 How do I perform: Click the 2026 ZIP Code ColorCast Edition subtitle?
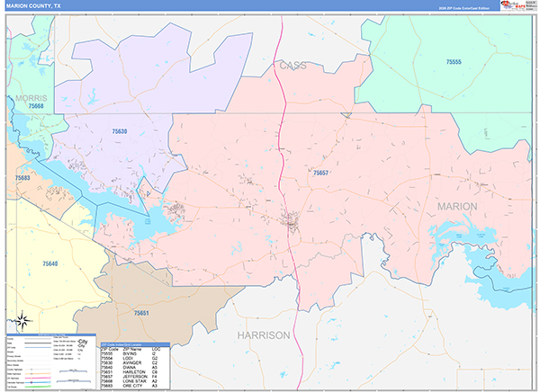click(463, 8)
